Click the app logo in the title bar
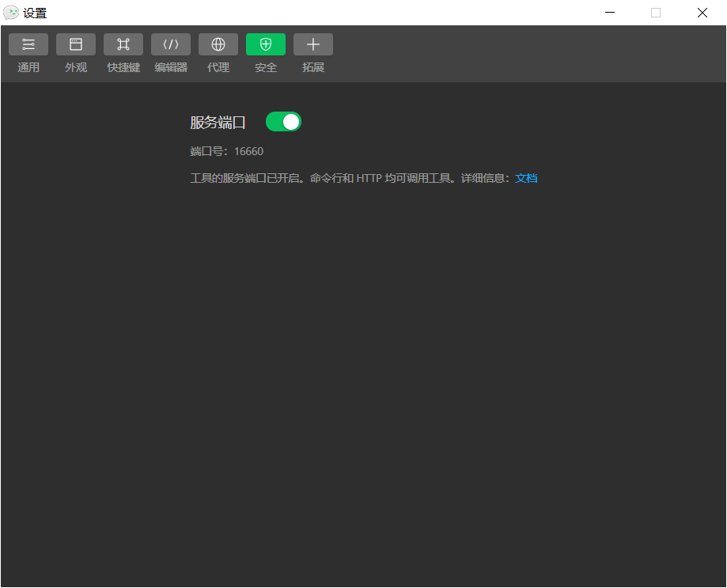 tap(11, 13)
